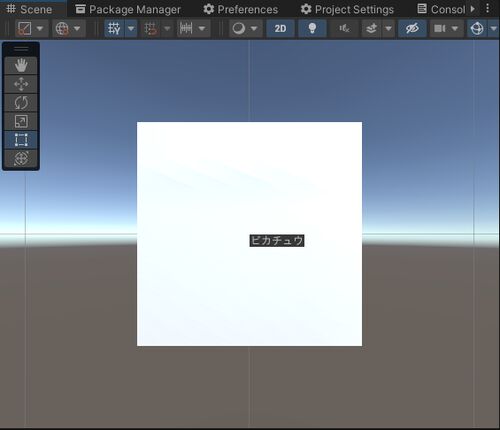Select the Rotate tool

point(21,103)
